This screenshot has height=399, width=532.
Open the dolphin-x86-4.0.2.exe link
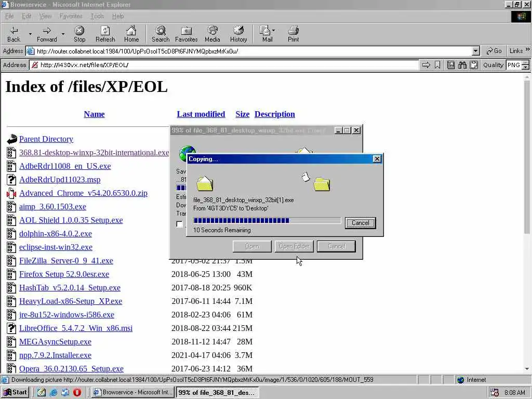tap(55, 234)
